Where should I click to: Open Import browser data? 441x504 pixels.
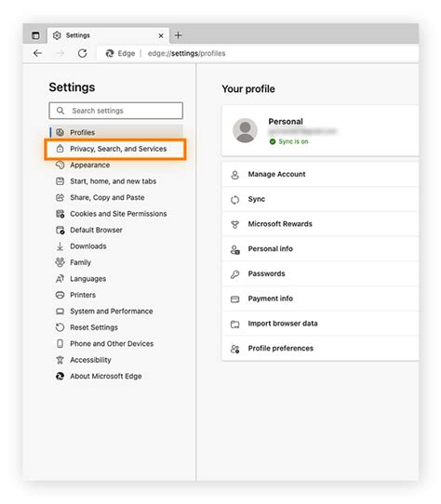coord(320,324)
